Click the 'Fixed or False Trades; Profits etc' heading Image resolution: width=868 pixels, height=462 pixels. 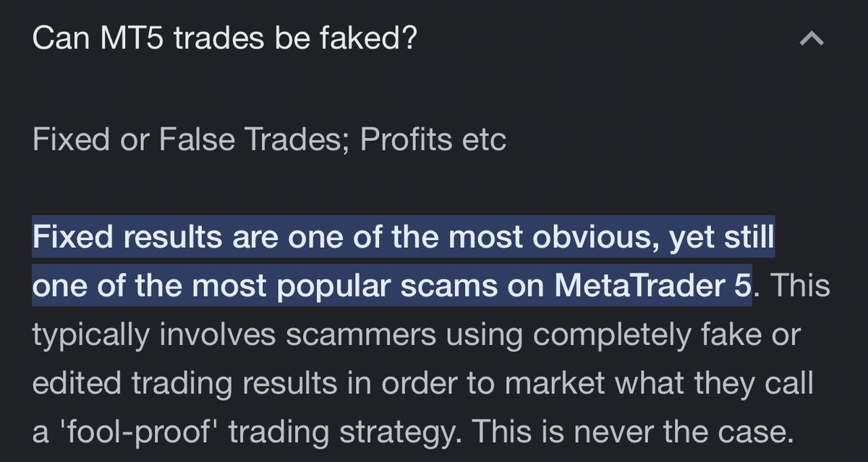[269, 140]
